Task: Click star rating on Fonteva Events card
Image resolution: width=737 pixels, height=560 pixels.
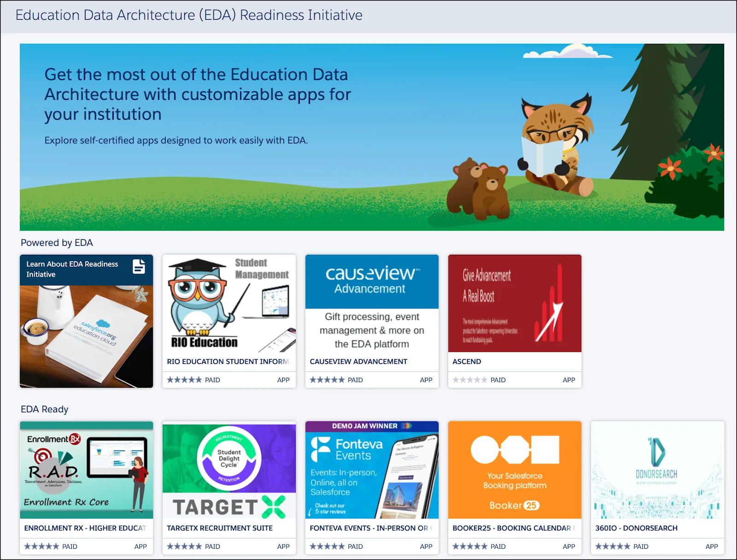Action: click(x=327, y=547)
